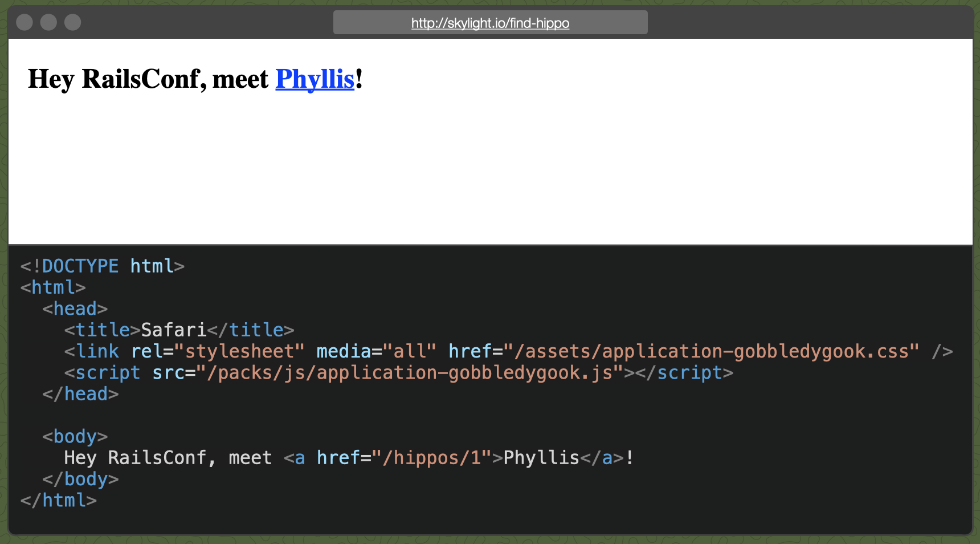
Task: Click the anchor tag around Phyllis in code
Action: coord(297,457)
